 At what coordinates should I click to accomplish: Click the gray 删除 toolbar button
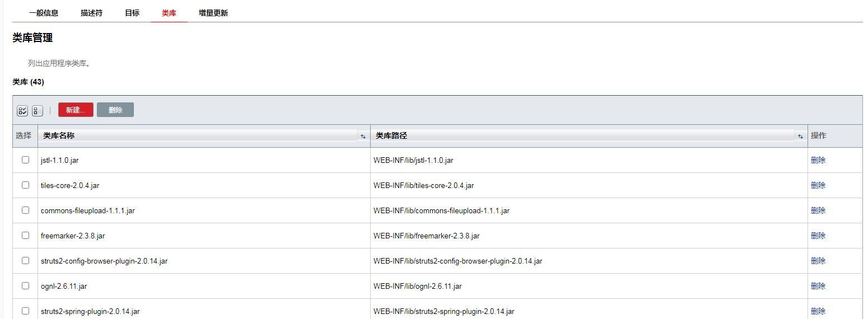coord(115,110)
